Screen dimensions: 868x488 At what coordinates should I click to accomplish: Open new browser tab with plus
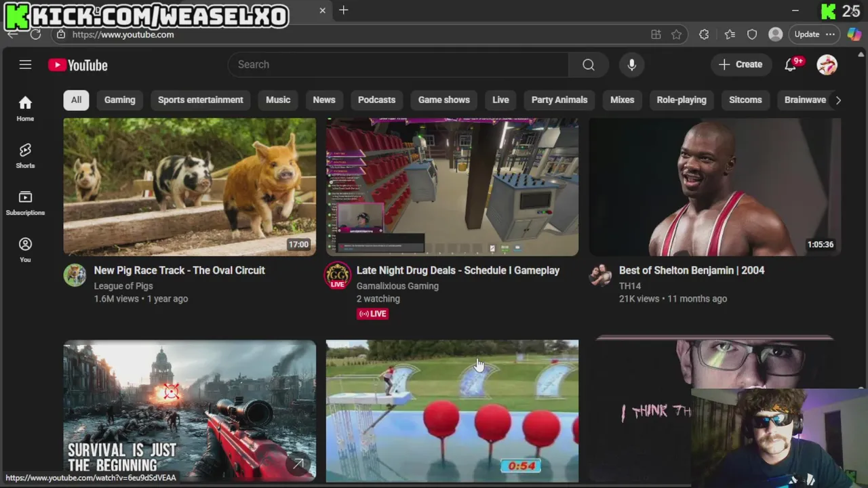pos(344,10)
